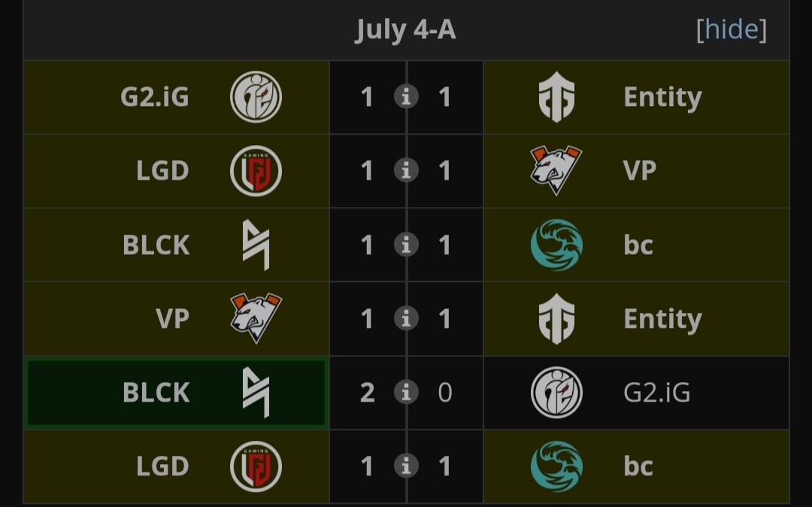812x507 pixels.
Task: Show details icon for BLCK vs bc match
Action: pyautogui.click(x=406, y=245)
